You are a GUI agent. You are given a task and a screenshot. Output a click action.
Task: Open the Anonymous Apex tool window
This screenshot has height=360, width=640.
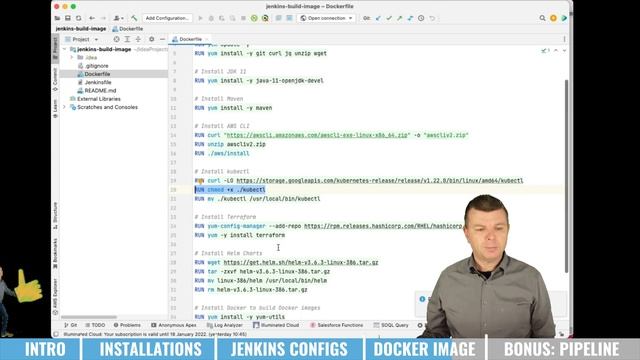point(173,325)
